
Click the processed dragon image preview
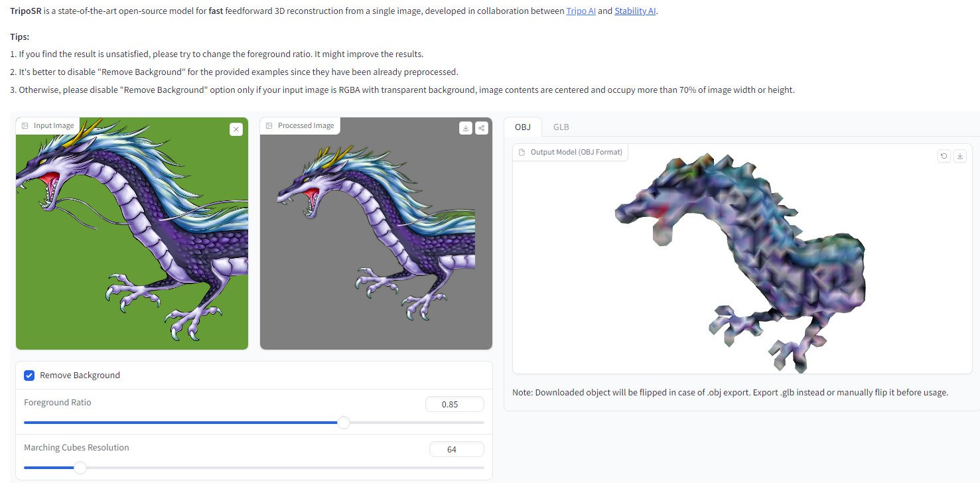[376, 234]
